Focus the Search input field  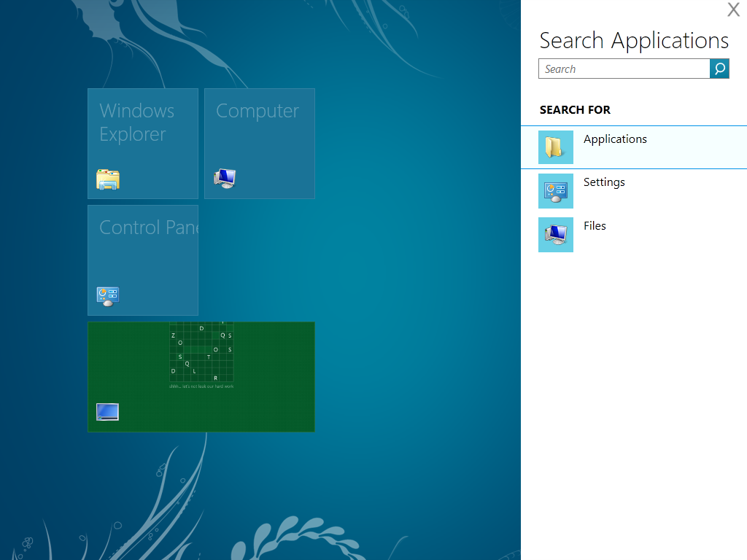(x=624, y=69)
